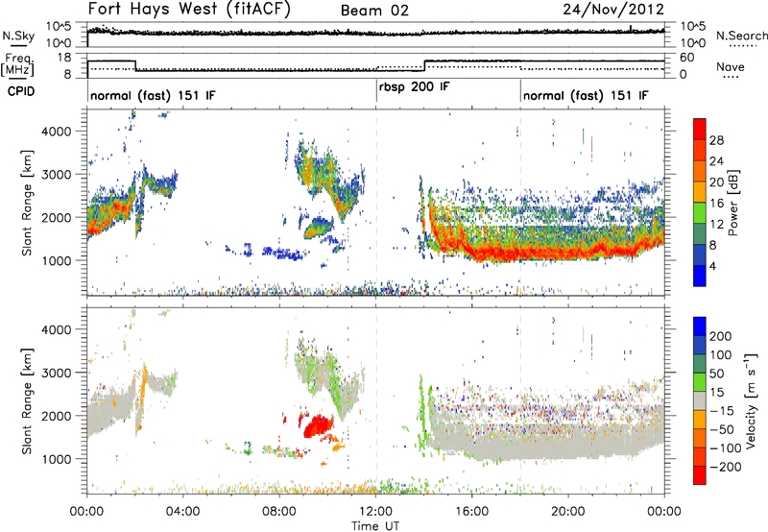
Task: Click the '-200' tick on Velocity colorbar
Action: (x=726, y=467)
